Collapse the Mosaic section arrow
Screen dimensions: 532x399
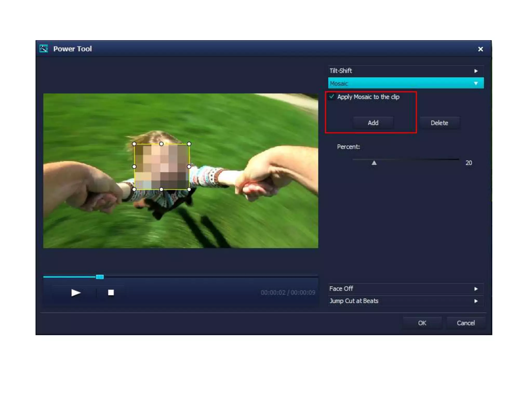[476, 83]
